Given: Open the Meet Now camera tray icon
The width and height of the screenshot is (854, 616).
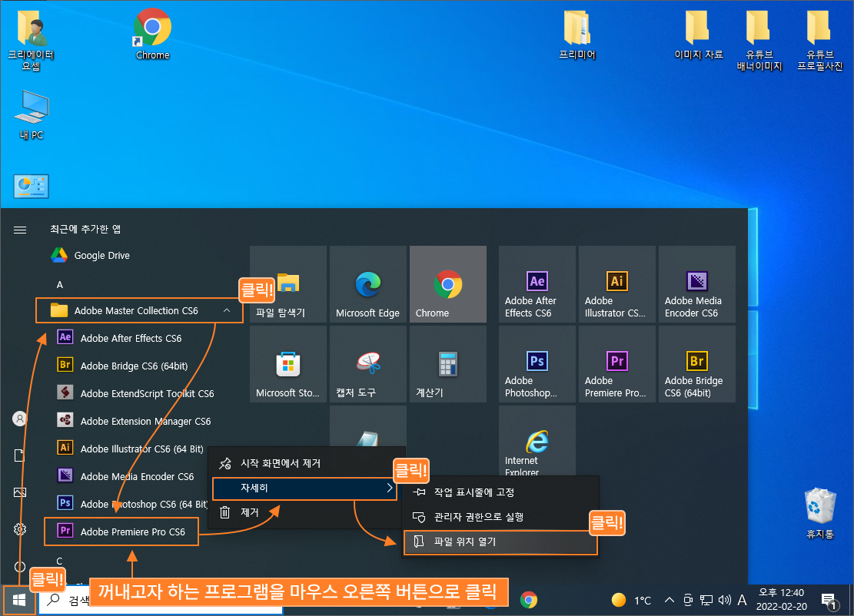Looking at the screenshot, I should click(x=688, y=600).
